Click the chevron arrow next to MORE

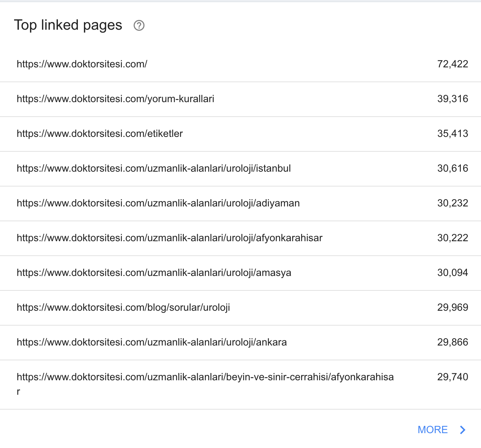462,430
